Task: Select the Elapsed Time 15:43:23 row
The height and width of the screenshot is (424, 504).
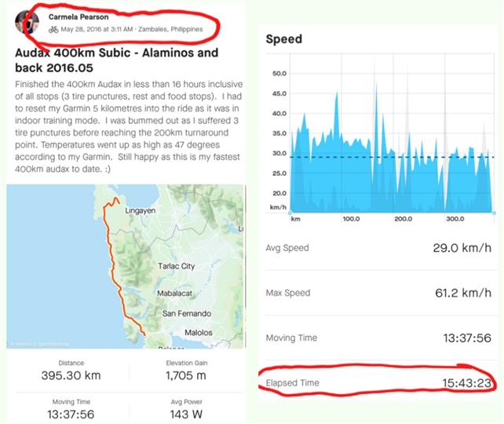Action: pyautogui.click(x=379, y=382)
